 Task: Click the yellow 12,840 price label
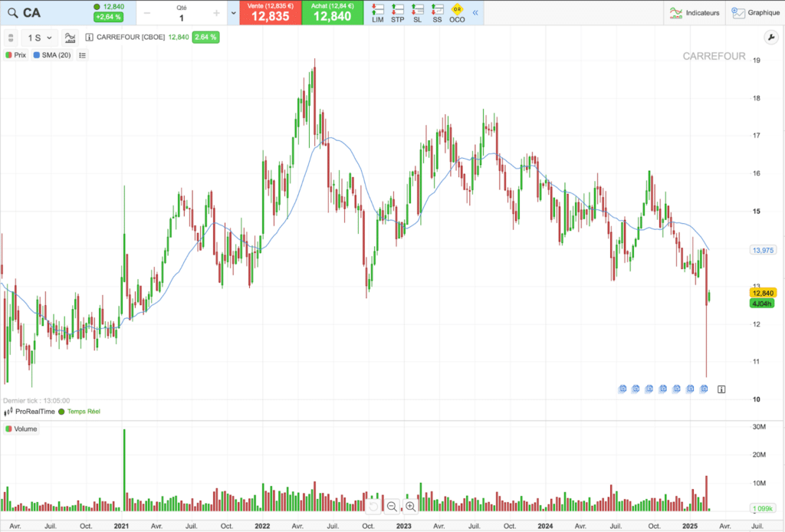coord(763,294)
